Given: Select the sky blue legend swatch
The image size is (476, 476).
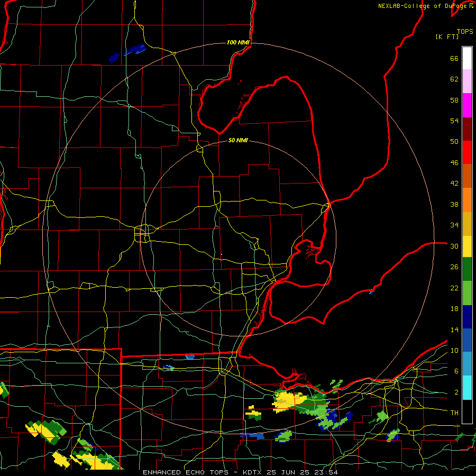Looking at the screenshot, I should [467, 364].
